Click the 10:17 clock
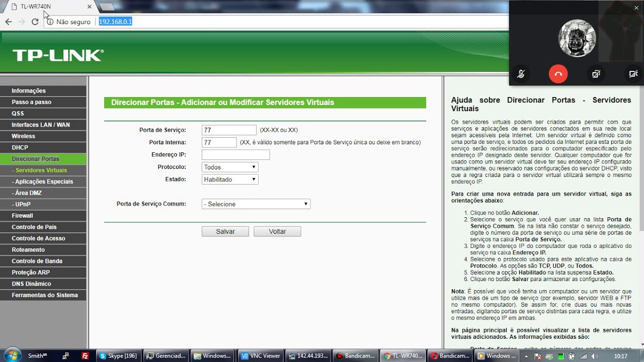 point(620,356)
